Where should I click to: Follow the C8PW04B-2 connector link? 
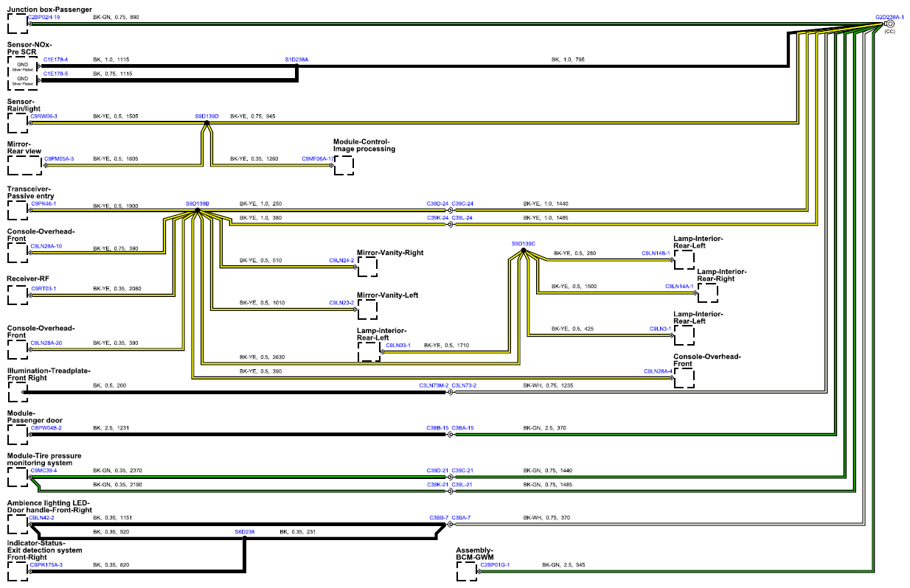tap(46, 428)
